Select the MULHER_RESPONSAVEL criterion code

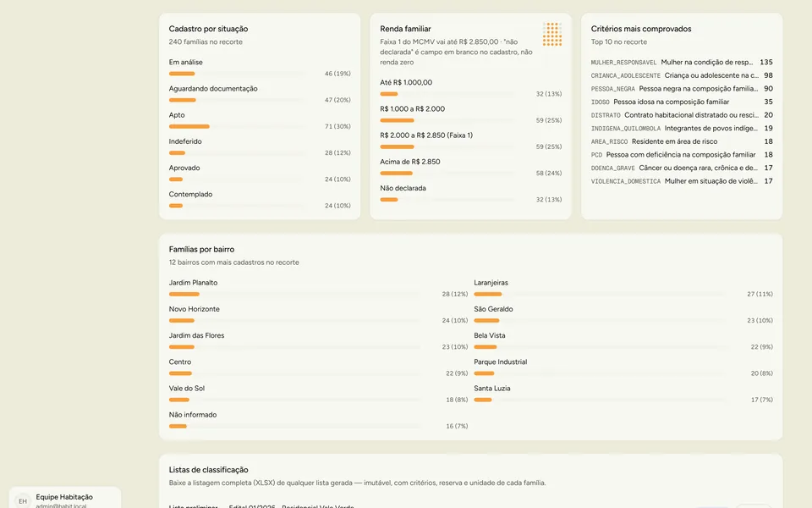point(623,62)
